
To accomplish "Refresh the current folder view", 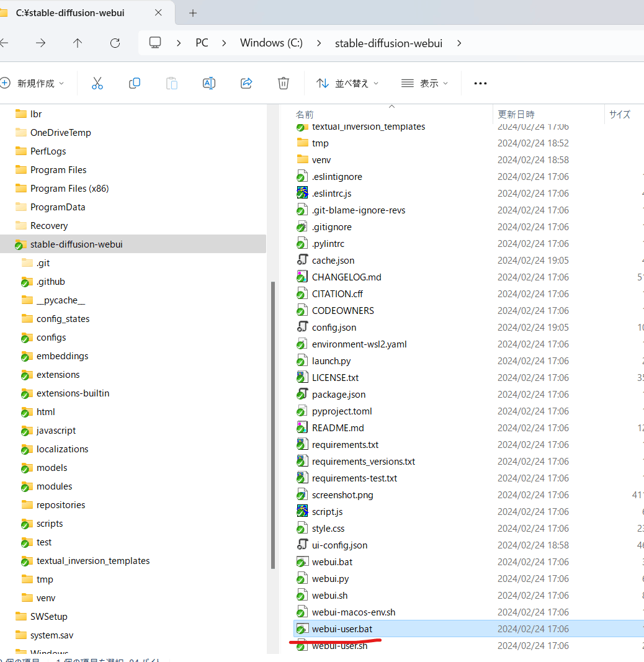I will [115, 43].
